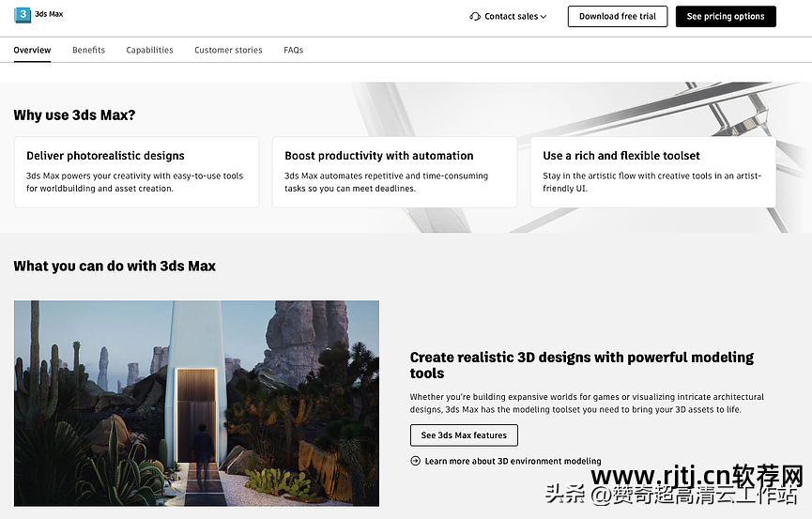Click the See 3ds Max features button
This screenshot has height=519, width=812.
464,435
